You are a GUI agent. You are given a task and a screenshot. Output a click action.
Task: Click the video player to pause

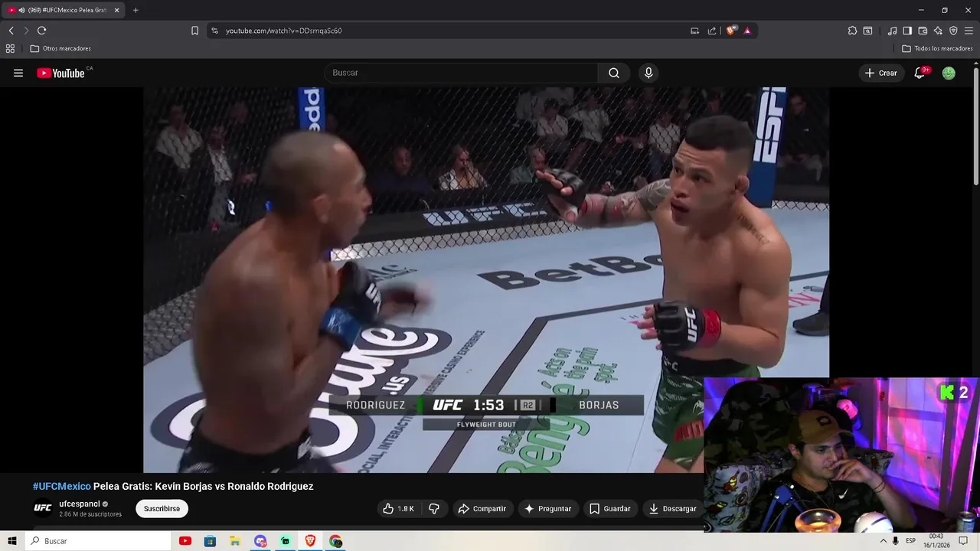click(485, 279)
